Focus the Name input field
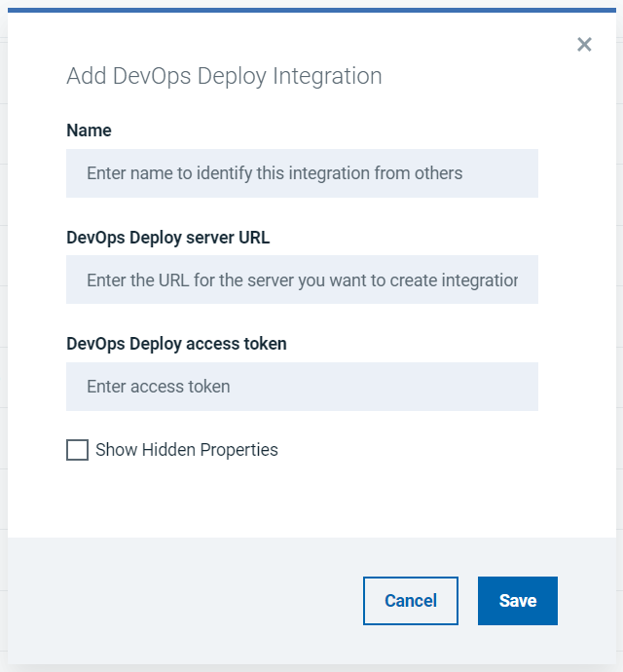 click(302, 173)
